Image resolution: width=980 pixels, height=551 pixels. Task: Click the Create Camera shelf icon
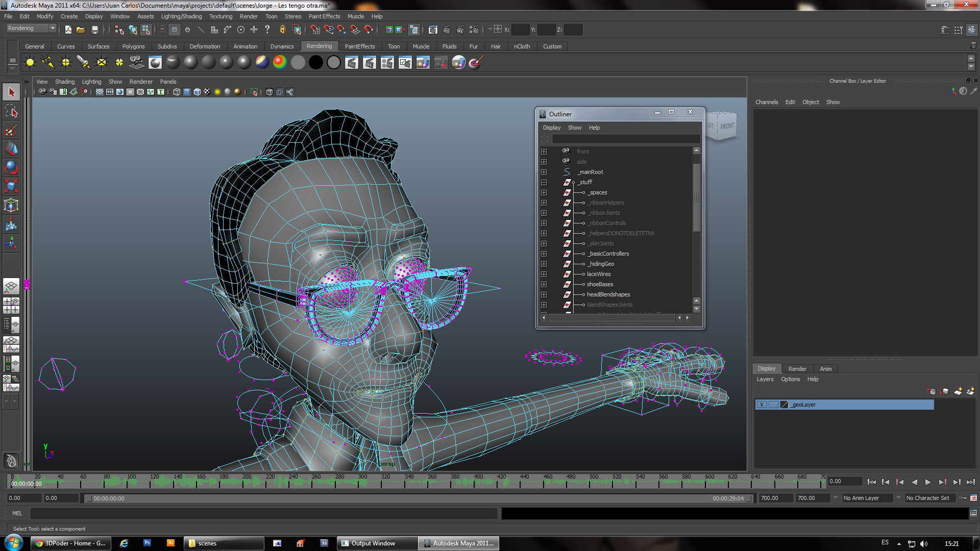pos(137,62)
